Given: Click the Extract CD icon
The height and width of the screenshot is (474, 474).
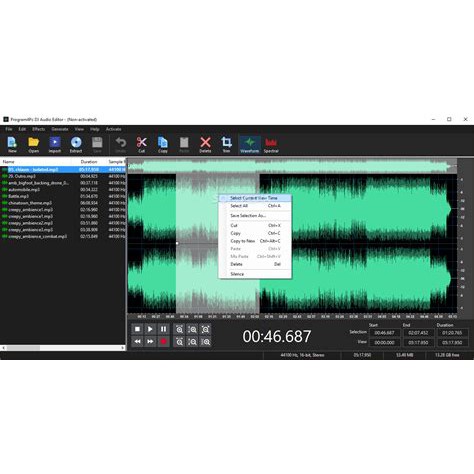Looking at the screenshot, I should [76, 144].
